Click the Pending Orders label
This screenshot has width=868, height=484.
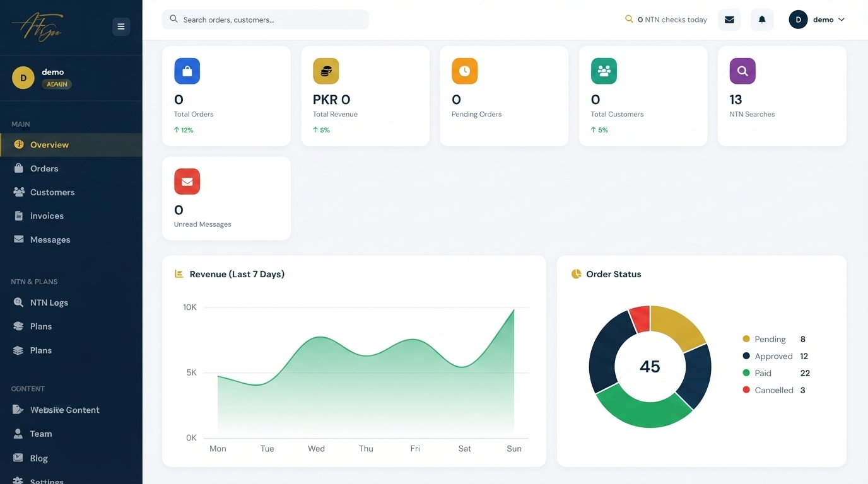pos(477,114)
